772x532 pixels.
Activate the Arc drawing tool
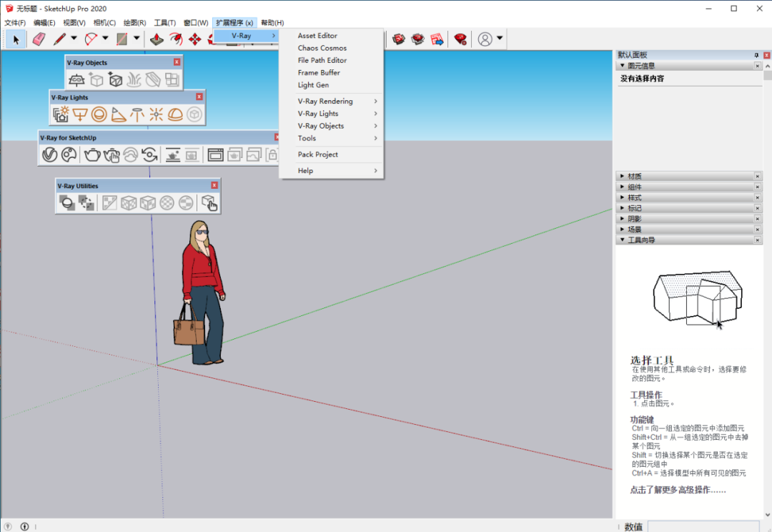click(x=91, y=39)
